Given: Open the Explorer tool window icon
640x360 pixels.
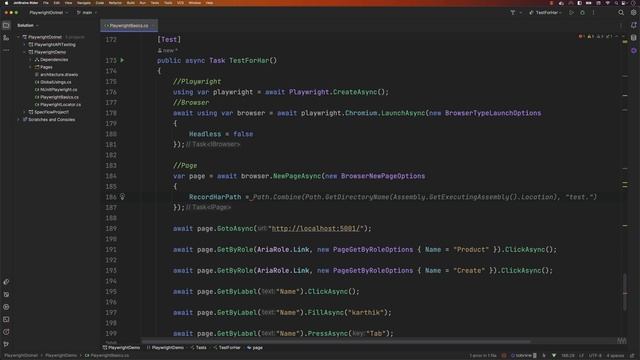Looking at the screenshot, I should click(6, 25).
